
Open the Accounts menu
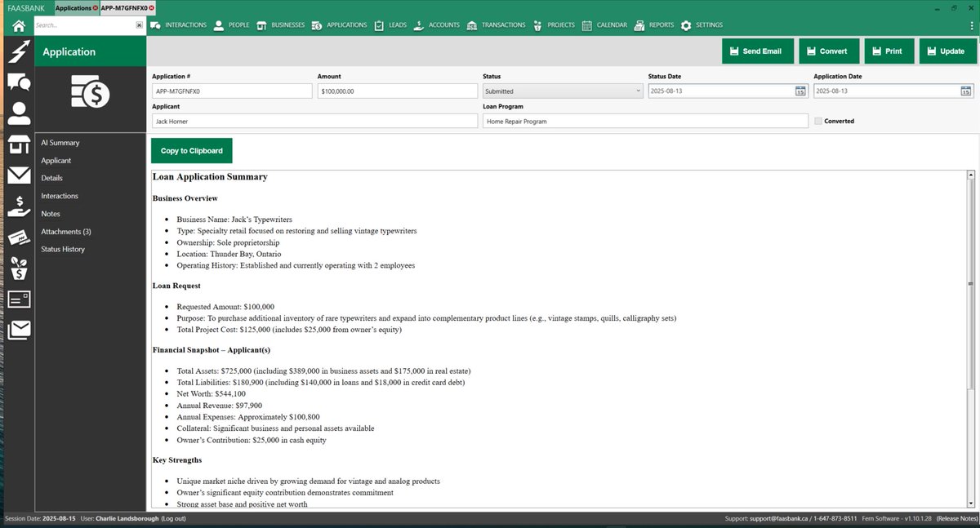(x=437, y=25)
